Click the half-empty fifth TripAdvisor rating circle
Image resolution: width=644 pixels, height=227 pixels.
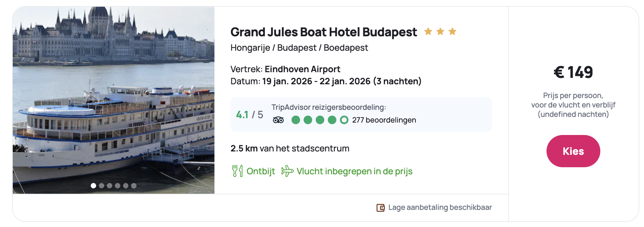tap(344, 120)
